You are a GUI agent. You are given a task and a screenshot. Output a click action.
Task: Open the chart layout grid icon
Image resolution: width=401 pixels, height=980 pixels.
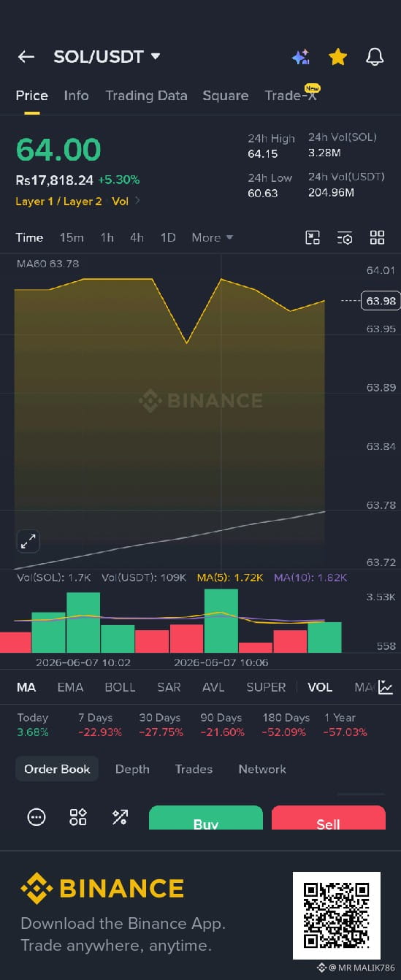coord(377,237)
